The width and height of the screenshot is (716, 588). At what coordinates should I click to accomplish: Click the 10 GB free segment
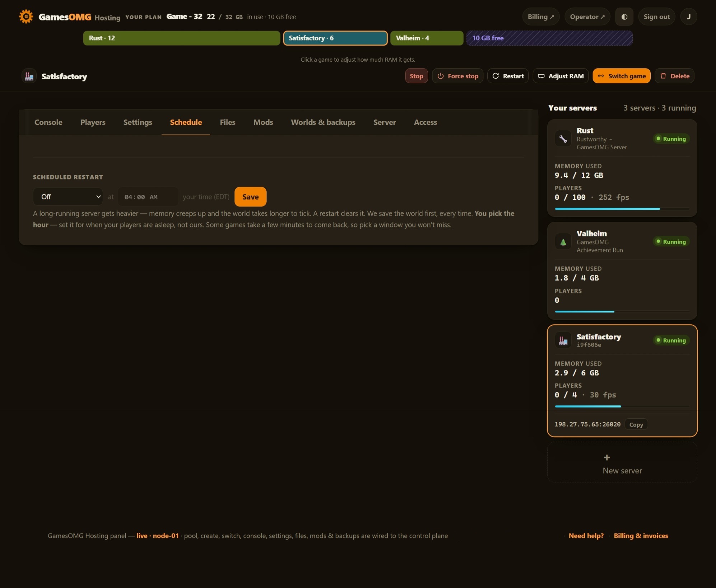coord(549,38)
